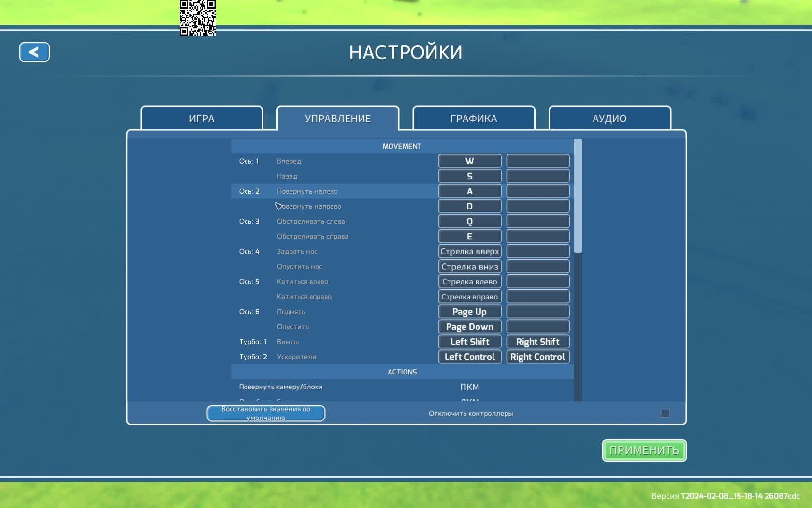
Task: Change the Right Control binding
Action: [x=538, y=357]
